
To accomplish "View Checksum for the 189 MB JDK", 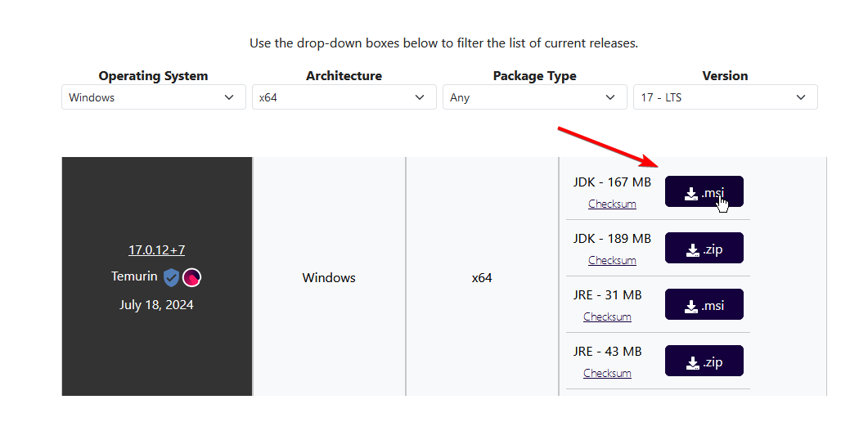I will [612, 260].
